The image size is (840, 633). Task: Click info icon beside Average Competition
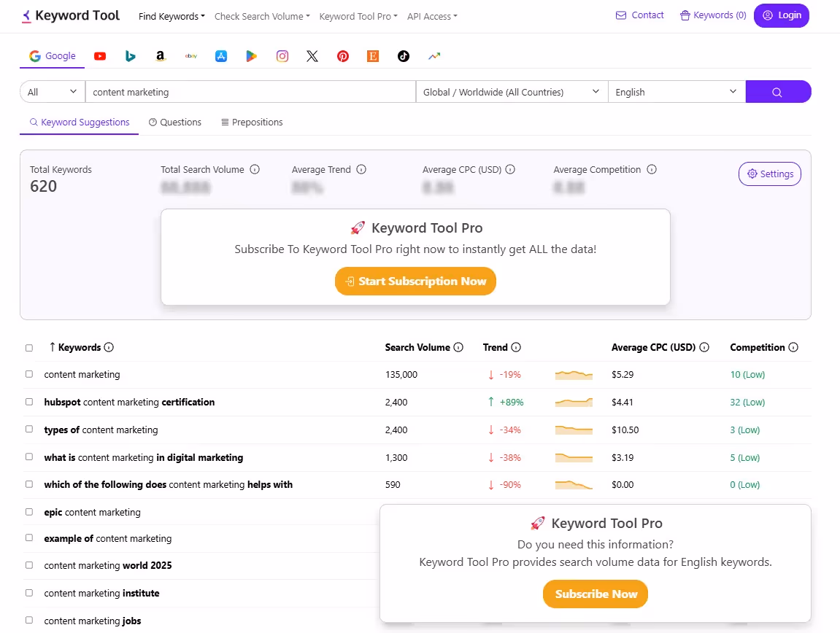[652, 169]
